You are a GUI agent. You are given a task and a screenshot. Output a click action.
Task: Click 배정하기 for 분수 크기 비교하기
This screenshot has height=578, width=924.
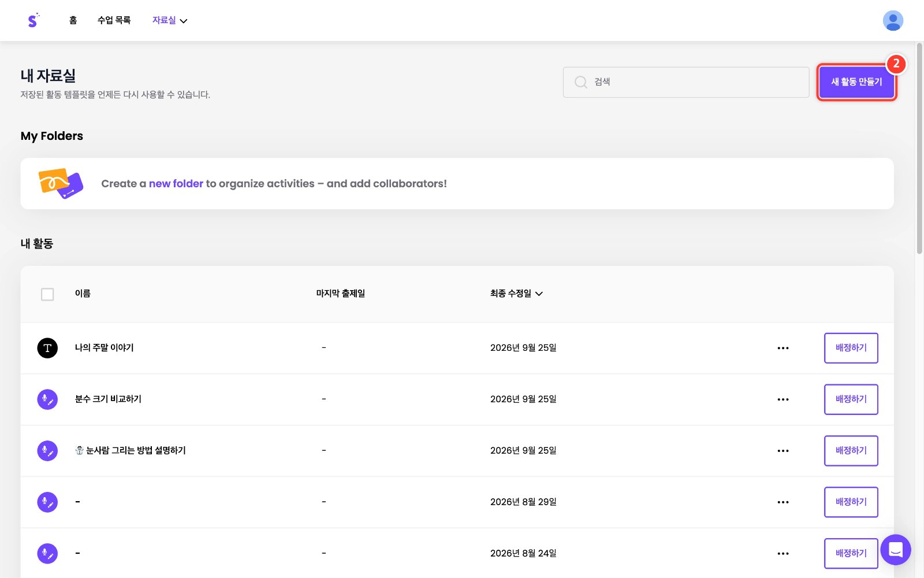tap(851, 399)
